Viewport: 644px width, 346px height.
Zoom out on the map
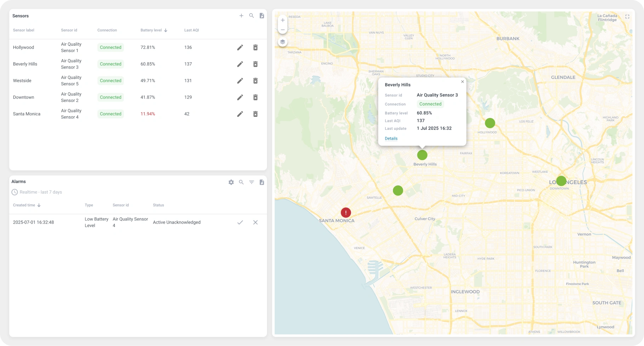(x=283, y=30)
